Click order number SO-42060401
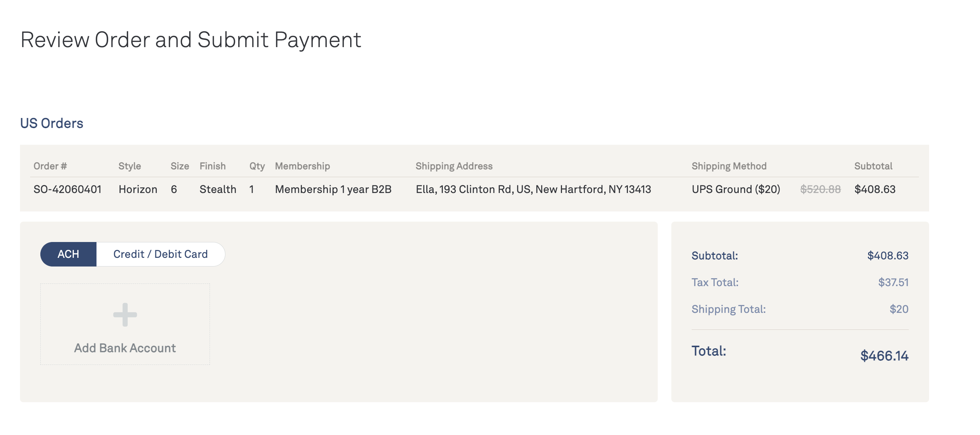Image resolution: width=980 pixels, height=435 pixels. coord(67,189)
